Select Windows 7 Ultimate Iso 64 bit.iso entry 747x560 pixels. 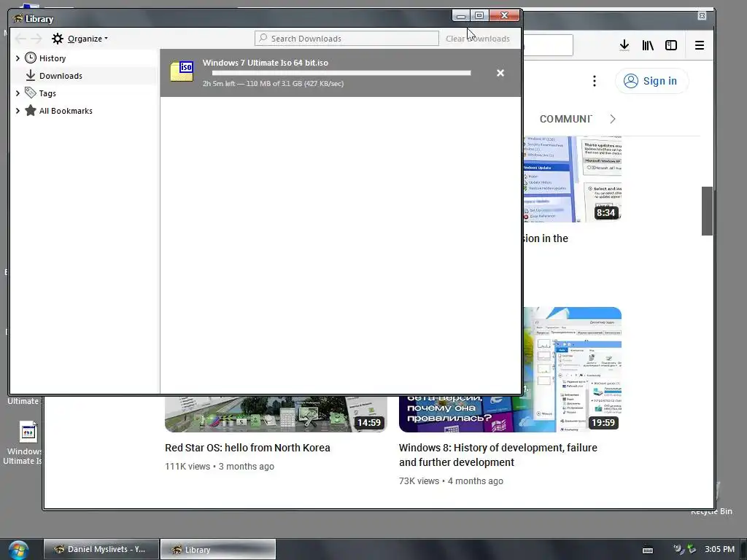(340, 73)
